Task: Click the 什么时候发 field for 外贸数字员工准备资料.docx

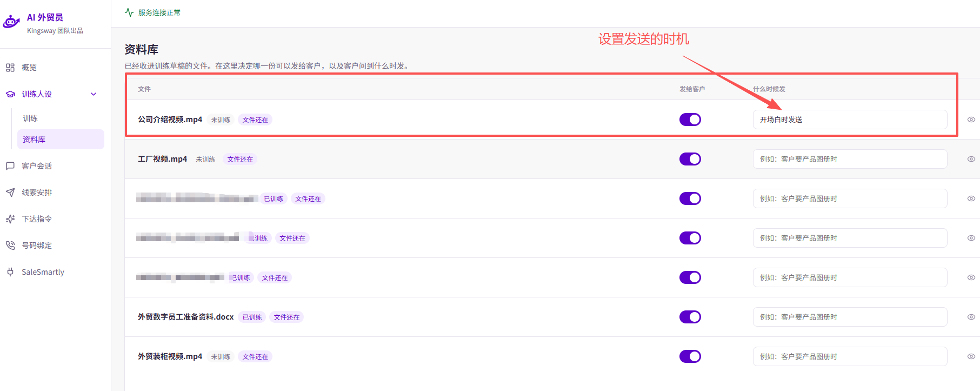Action: tap(850, 317)
